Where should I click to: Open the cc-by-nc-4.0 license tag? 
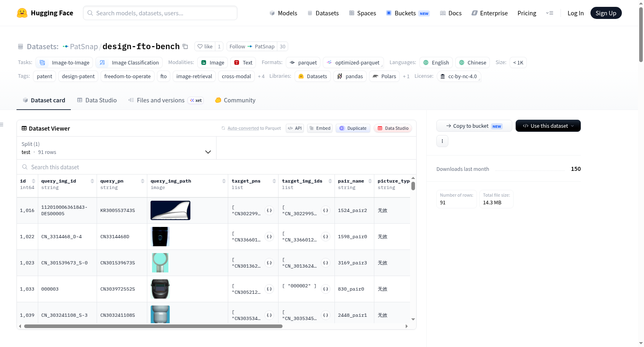click(x=458, y=76)
